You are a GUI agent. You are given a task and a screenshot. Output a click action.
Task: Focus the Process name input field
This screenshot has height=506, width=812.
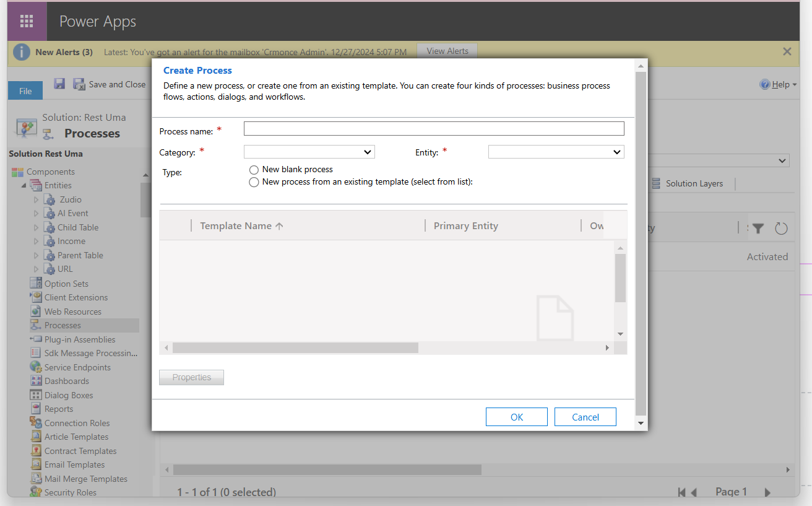coord(434,128)
